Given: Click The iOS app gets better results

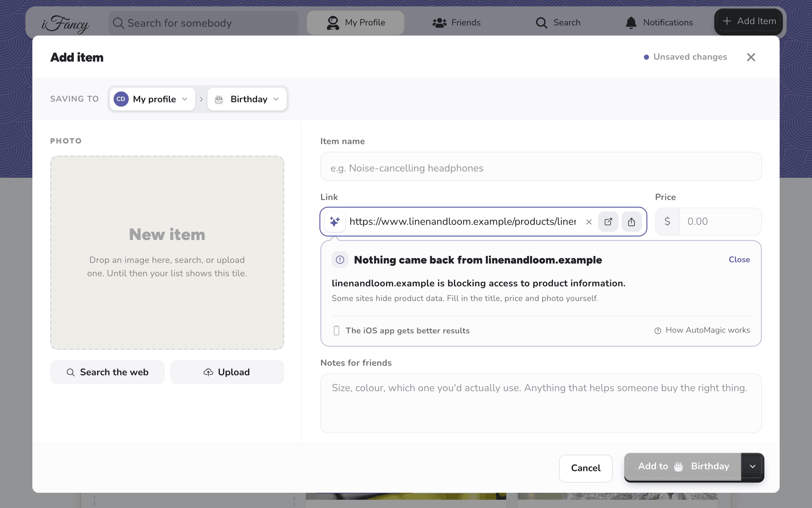Looking at the screenshot, I should tap(407, 331).
